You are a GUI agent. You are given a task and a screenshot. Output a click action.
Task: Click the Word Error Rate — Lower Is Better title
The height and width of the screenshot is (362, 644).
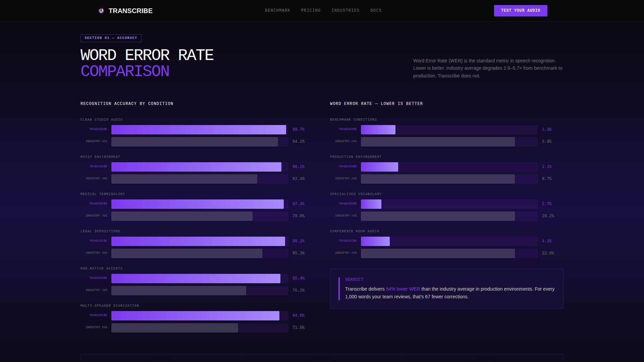coord(376,104)
